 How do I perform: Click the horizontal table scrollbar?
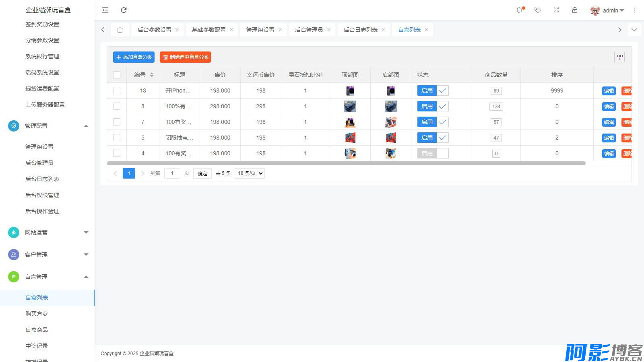click(346, 163)
